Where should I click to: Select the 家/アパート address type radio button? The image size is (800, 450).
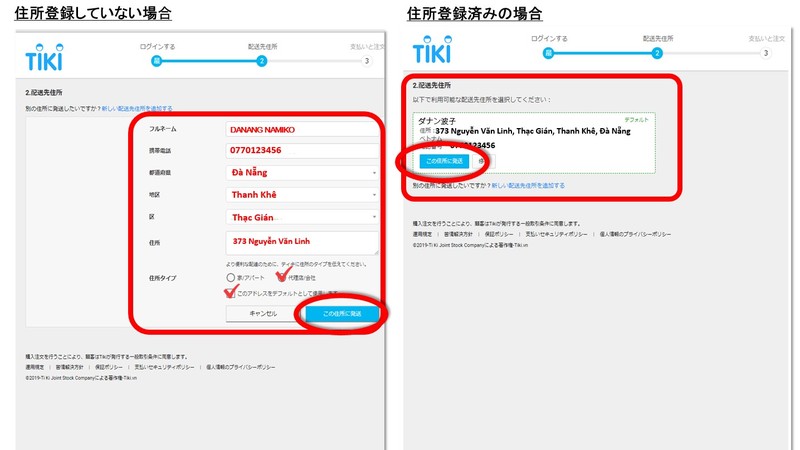230,277
